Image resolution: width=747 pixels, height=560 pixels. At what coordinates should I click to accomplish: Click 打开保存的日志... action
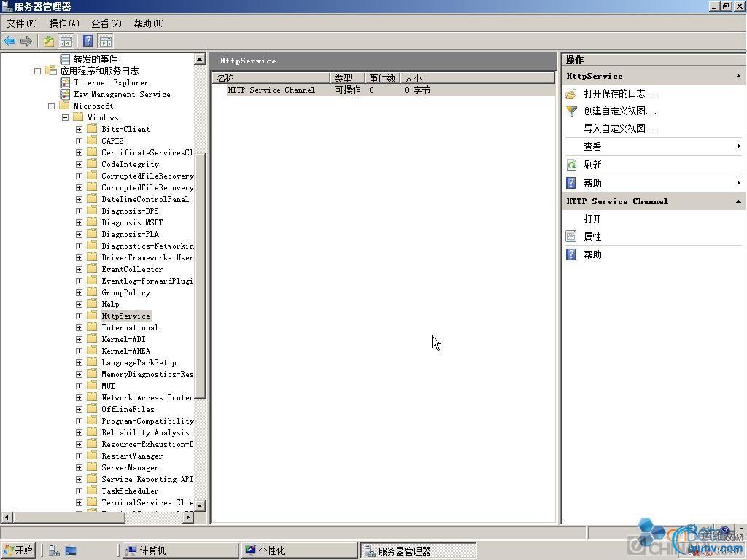coord(620,94)
